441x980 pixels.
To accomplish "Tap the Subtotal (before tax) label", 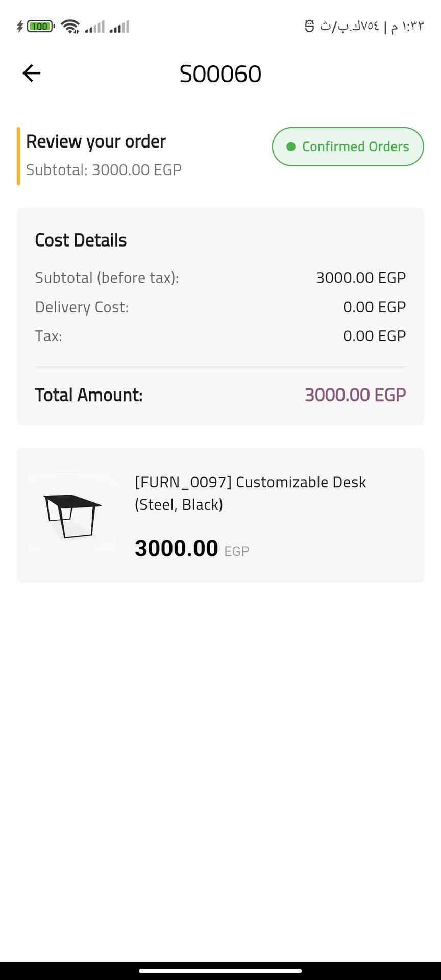I will 107,278.
